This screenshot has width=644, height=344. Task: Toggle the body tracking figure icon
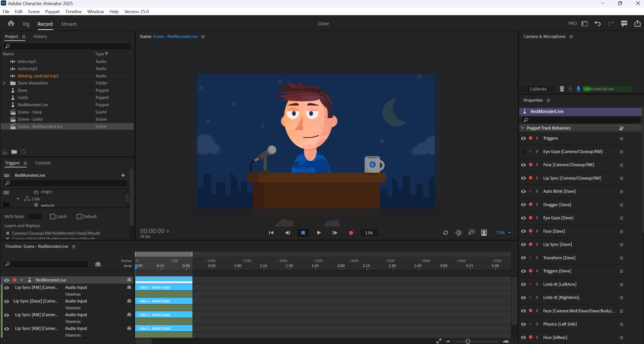(570, 89)
